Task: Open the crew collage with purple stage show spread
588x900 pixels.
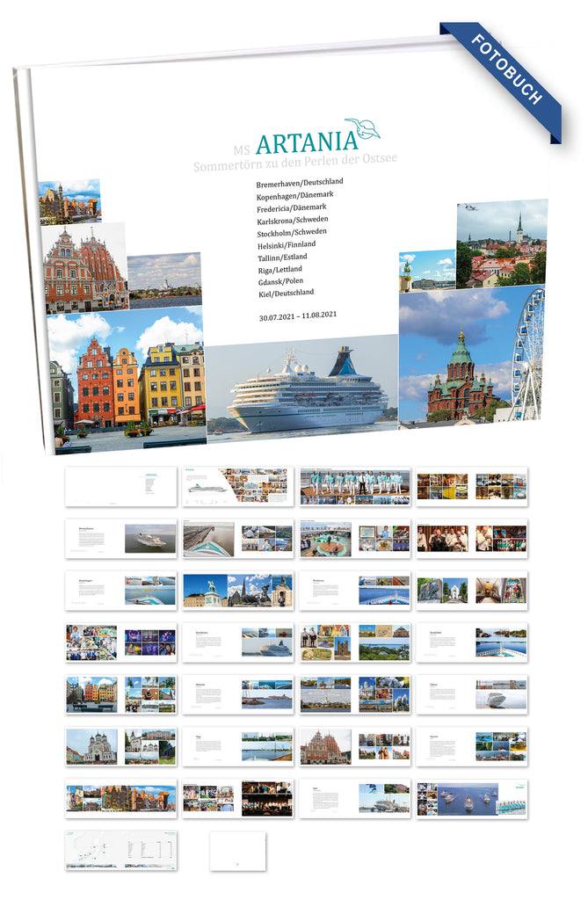Action: [x=120, y=642]
